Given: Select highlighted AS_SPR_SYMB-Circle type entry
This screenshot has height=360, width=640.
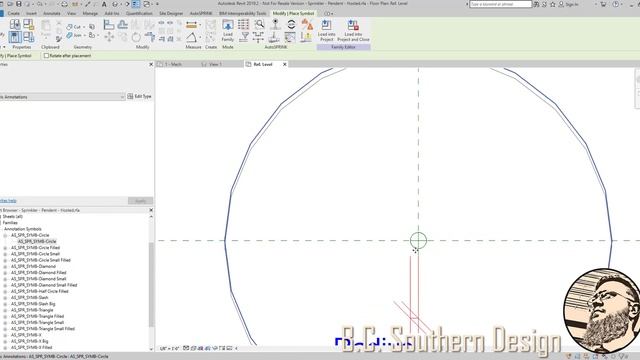Looking at the screenshot, I should [37, 242].
